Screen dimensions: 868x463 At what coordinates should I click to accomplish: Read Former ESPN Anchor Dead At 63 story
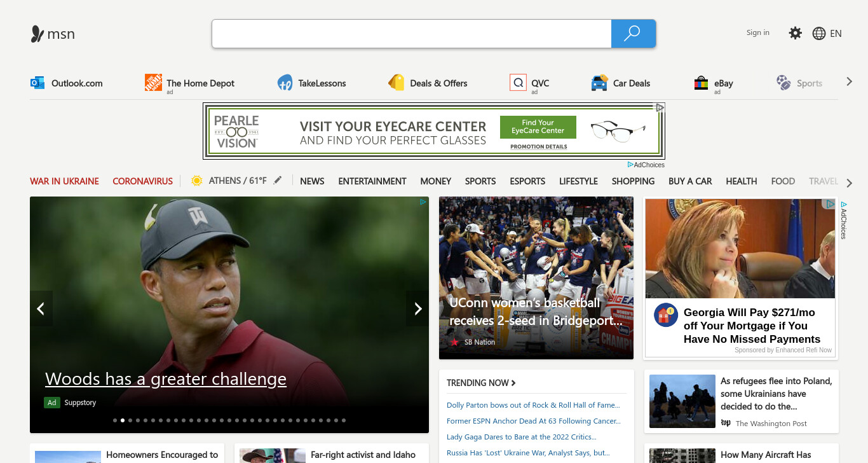click(534, 421)
